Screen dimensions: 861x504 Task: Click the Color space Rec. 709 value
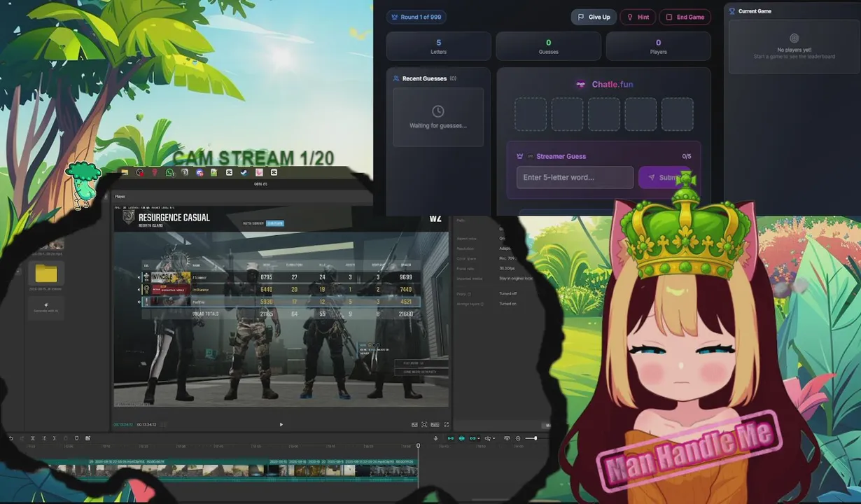(x=507, y=258)
